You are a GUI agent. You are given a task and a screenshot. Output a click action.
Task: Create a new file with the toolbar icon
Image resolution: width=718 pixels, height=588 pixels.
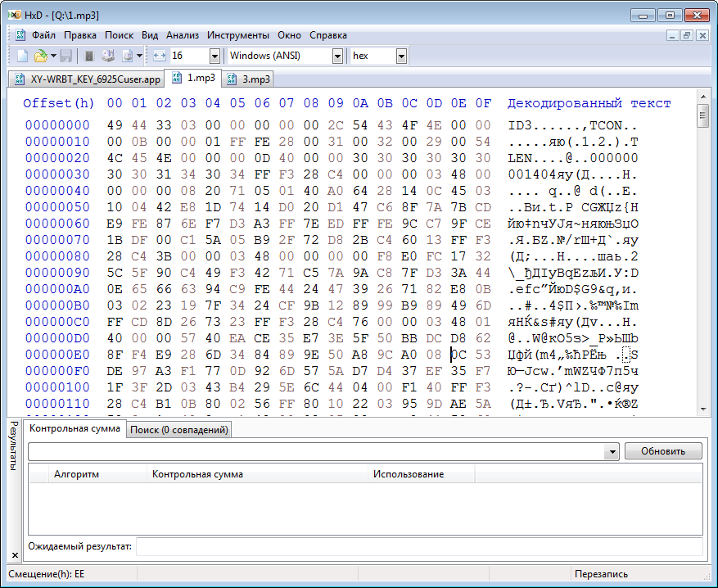(22, 56)
